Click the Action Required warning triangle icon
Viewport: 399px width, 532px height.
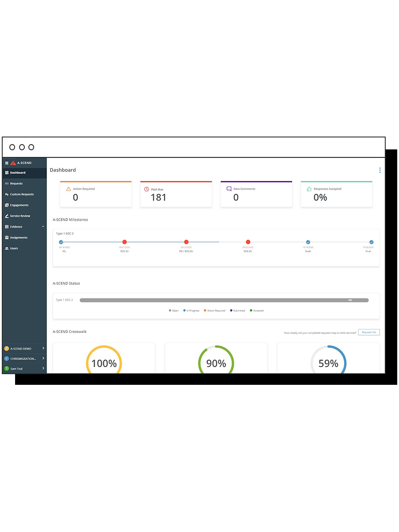click(x=68, y=189)
